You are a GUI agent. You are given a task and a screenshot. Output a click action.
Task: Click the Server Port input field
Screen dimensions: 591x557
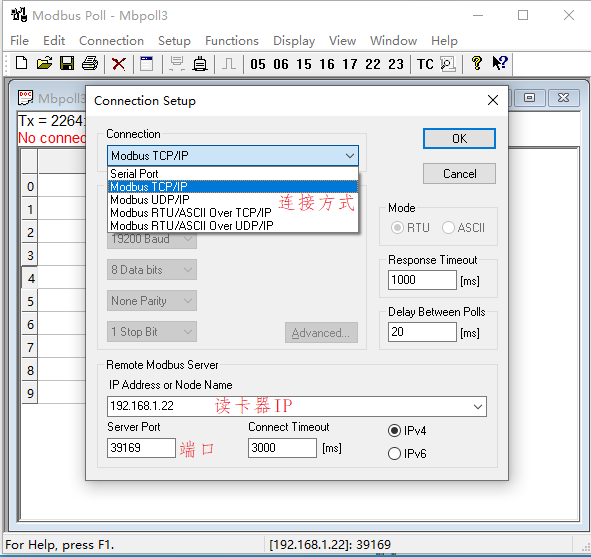tap(141, 448)
